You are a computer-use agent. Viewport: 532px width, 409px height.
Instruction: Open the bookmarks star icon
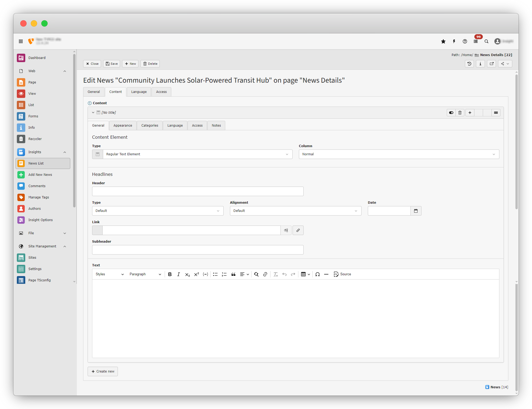click(x=443, y=41)
